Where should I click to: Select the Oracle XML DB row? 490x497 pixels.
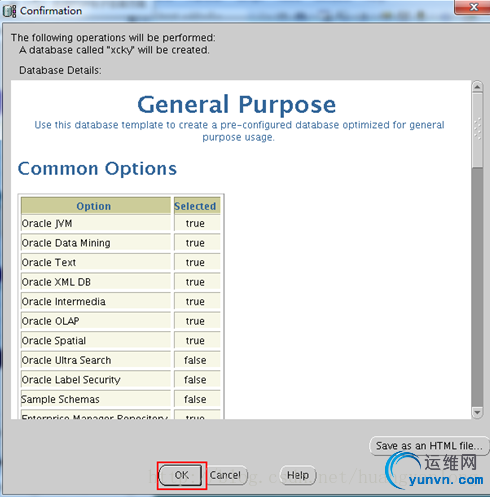[121, 282]
